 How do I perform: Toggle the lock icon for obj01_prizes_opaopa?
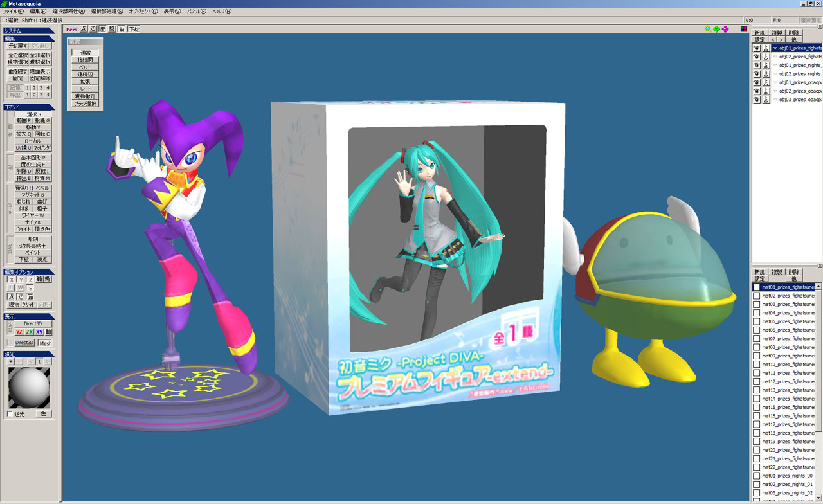(766, 82)
